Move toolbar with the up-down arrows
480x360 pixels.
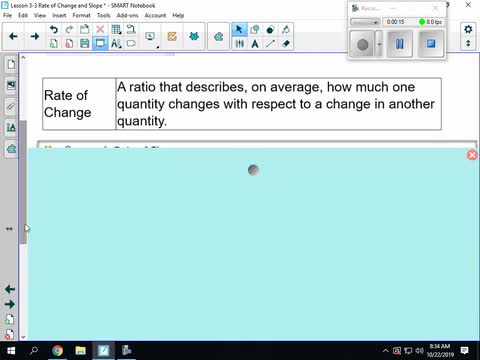[468, 43]
